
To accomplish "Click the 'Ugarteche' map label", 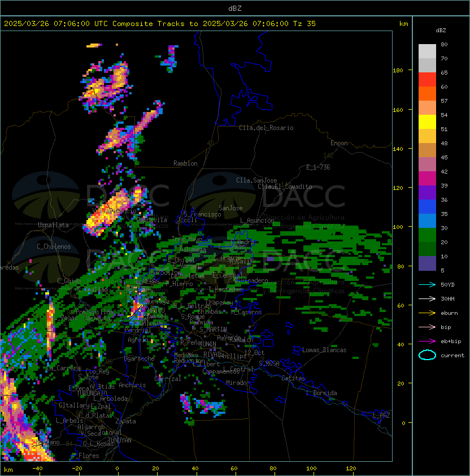I will click(140, 358).
